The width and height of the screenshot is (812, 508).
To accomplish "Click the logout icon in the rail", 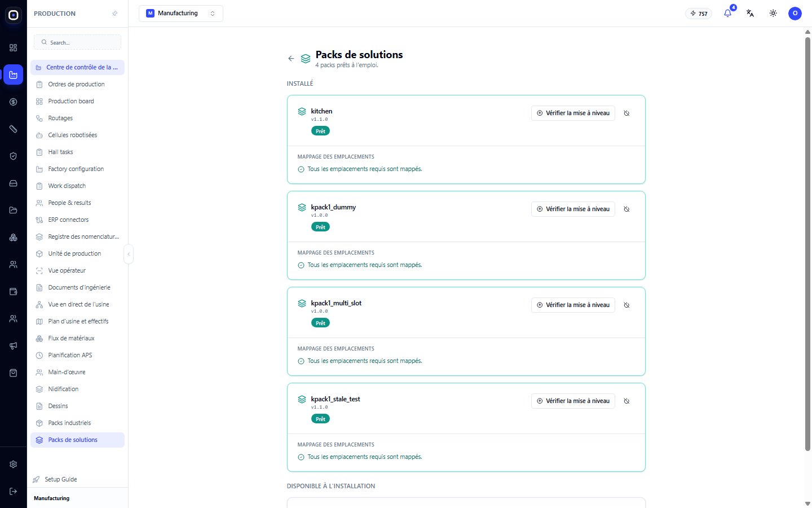I will coord(14,492).
